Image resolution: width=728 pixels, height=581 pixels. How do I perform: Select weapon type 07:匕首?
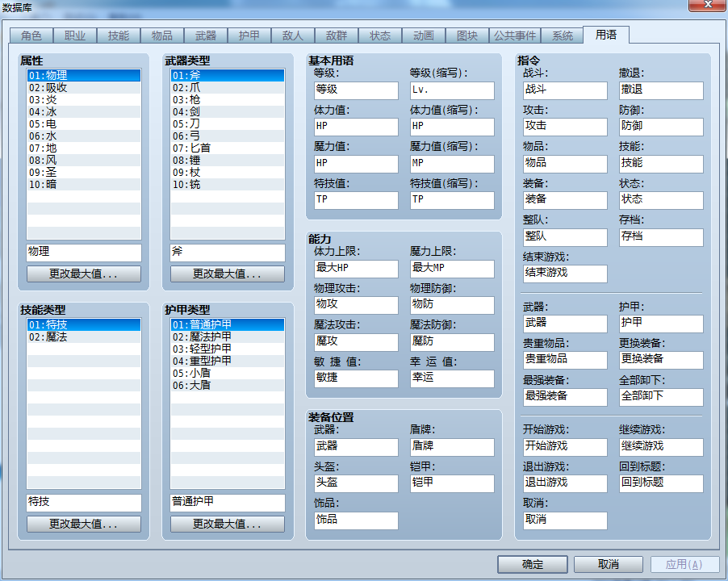coord(228,148)
